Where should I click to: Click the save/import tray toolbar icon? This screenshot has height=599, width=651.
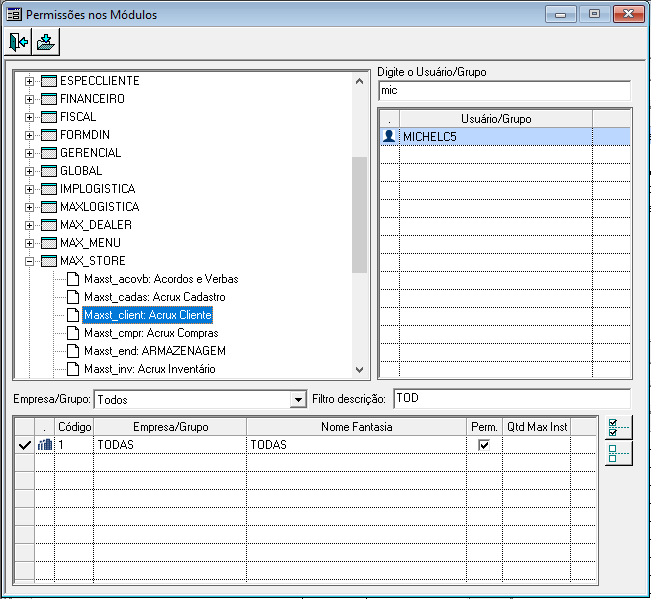[46, 42]
